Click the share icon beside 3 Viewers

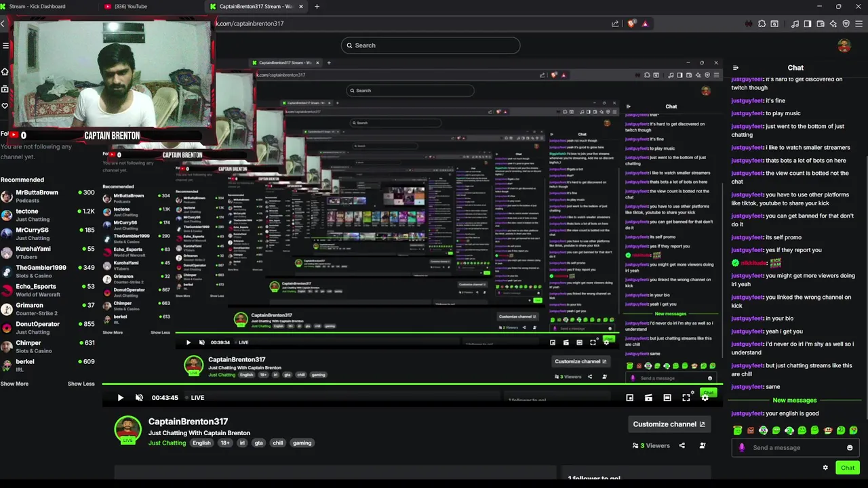[682, 445]
